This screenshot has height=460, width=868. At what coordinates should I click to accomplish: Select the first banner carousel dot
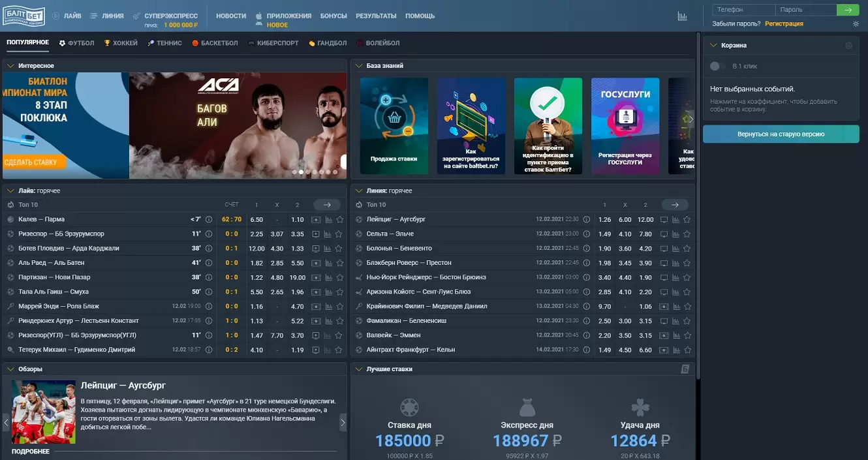point(294,172)
